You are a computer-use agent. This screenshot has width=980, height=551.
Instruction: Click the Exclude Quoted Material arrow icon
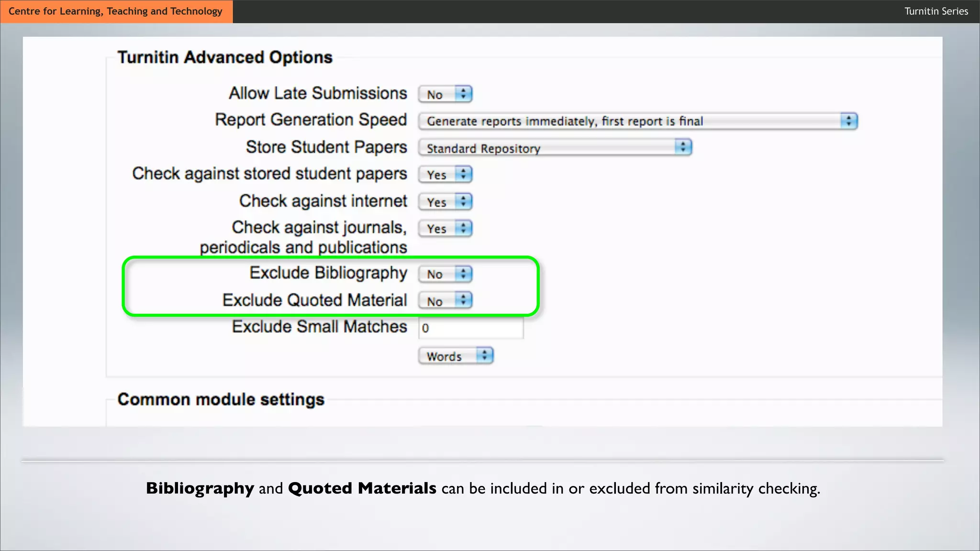tap(463, 300)
